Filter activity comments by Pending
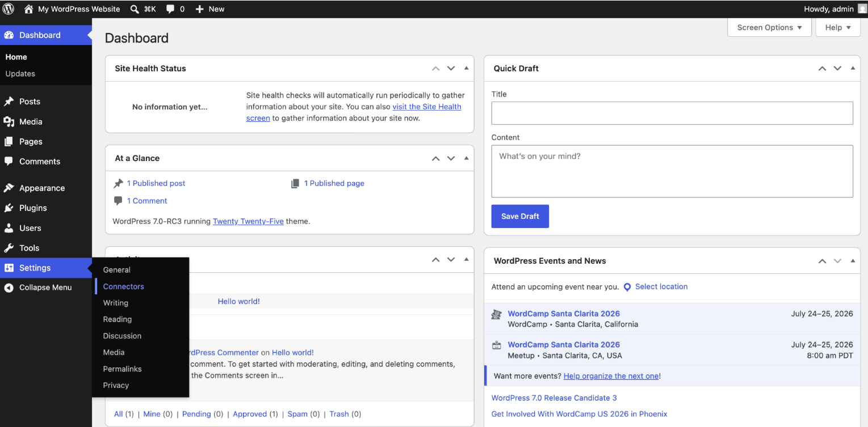 click(x=196, y=414)
